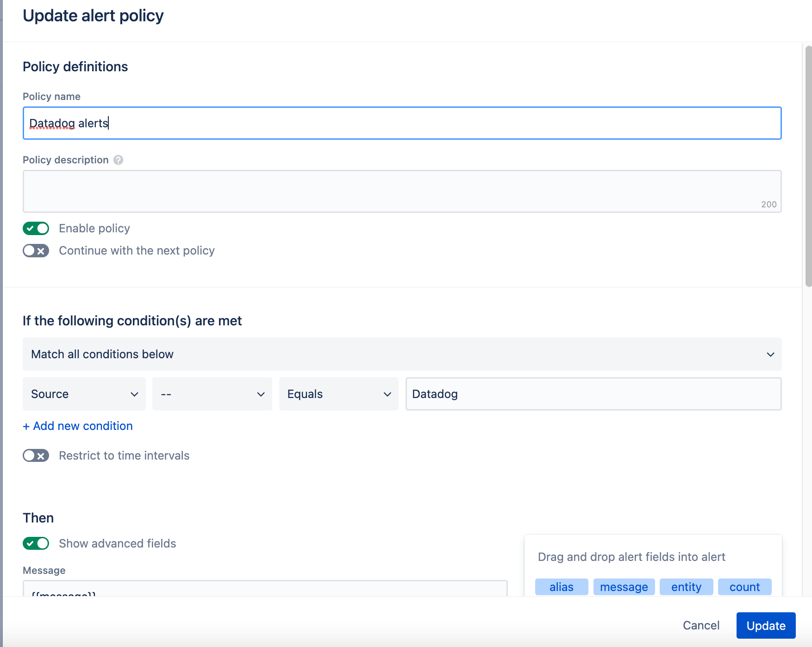Click Add new condition

[77, 425]
